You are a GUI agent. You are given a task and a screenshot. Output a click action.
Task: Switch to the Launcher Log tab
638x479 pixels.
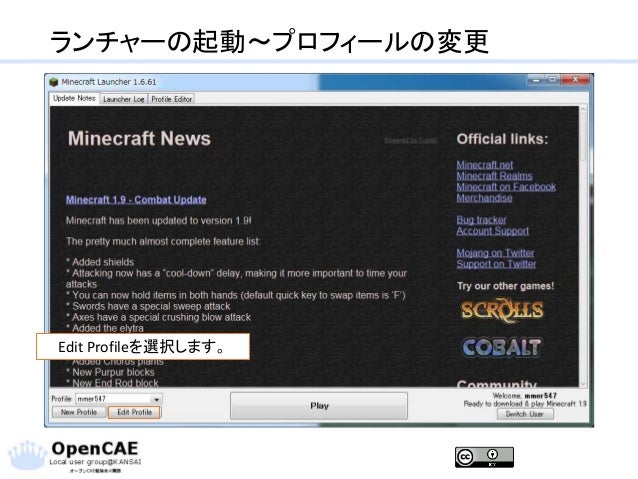coord(123,99)
